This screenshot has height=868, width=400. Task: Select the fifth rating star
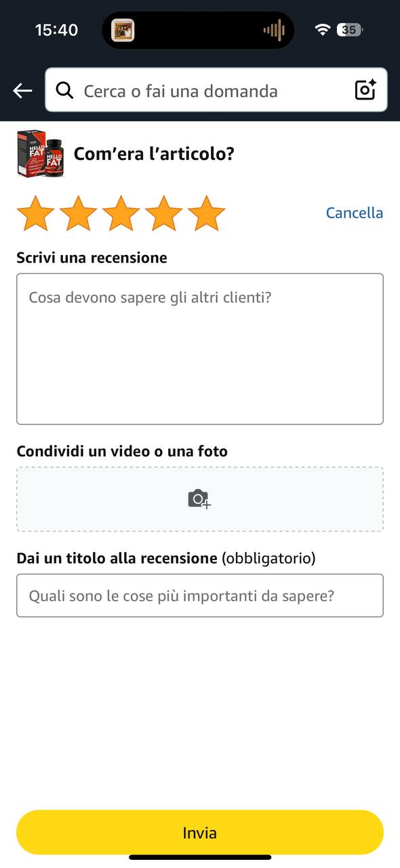pos(206,213)
